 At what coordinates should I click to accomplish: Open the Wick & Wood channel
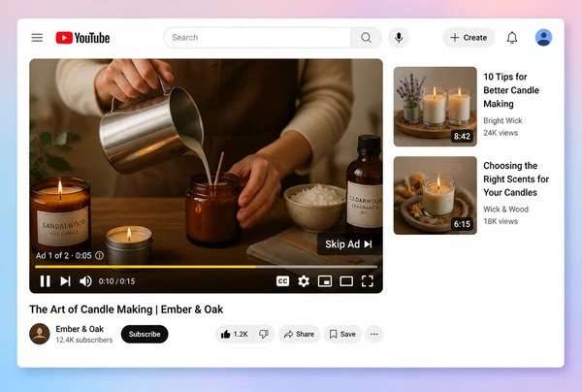tap(505, 209)
